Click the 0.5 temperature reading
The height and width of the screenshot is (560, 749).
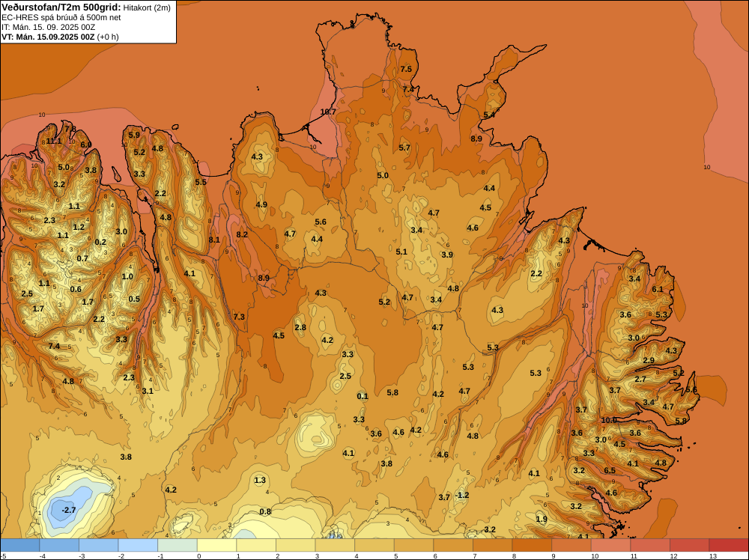(x=134, y=299)
